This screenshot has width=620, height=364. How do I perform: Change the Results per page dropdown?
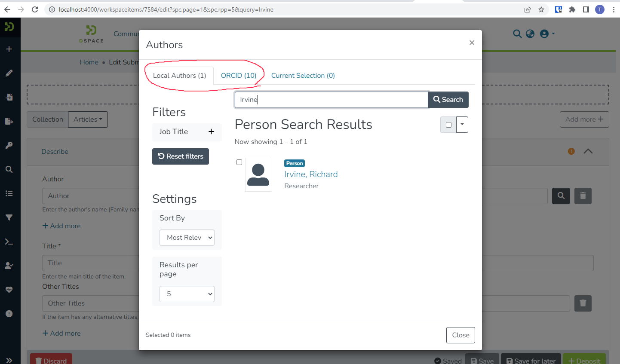point(187,294)
